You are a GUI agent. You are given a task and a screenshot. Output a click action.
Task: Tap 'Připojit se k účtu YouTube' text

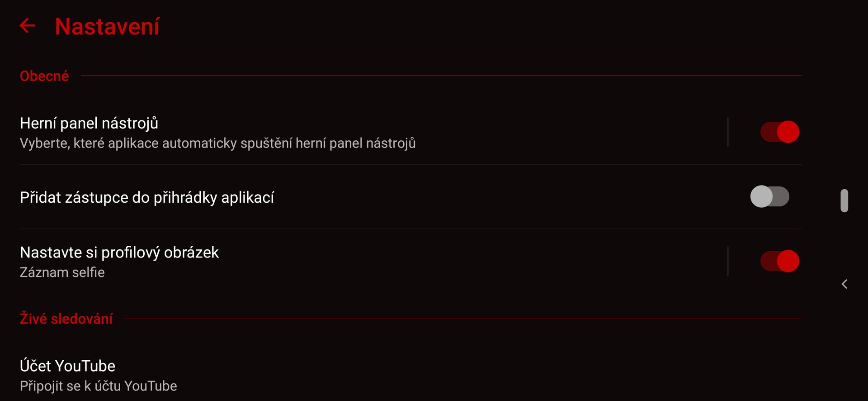99,386
